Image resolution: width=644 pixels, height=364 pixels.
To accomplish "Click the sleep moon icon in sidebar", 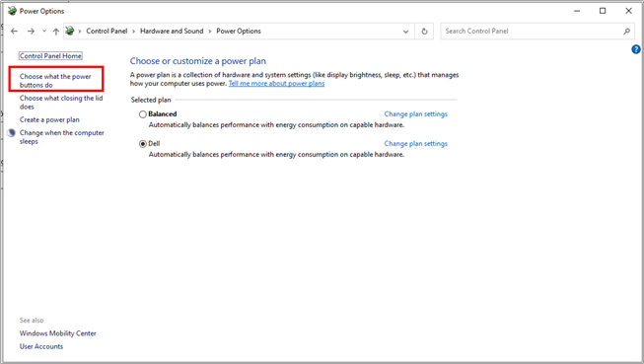I will tap(12, 133).
